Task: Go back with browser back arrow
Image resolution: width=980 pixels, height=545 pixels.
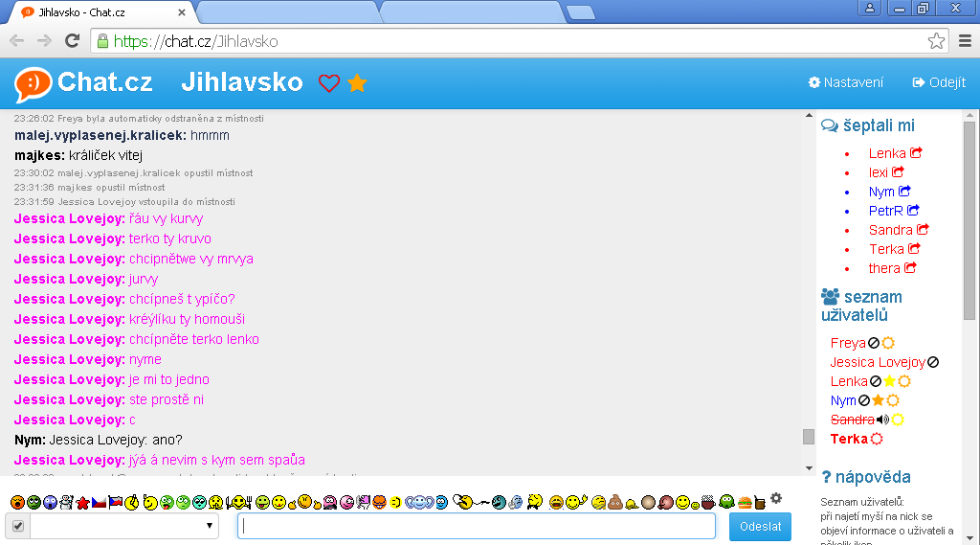Action: click(x=17, y=41)
